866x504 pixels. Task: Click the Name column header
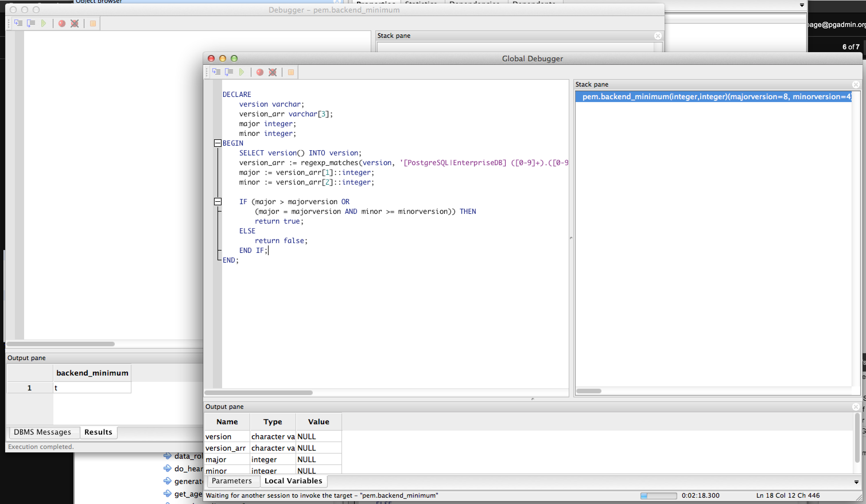[x=227, y=422]
